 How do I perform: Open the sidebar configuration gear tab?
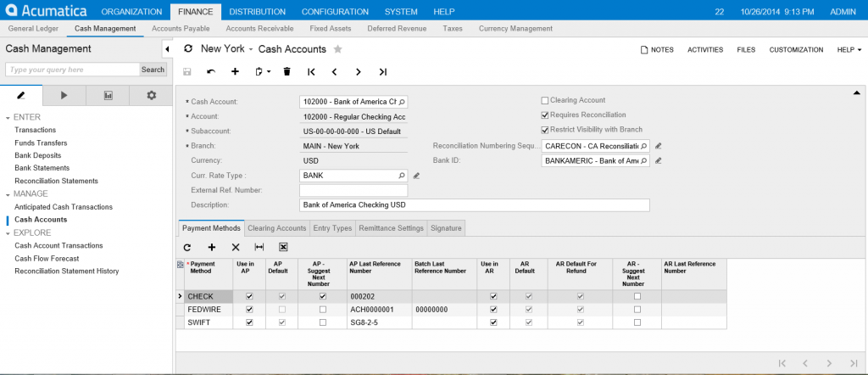pyautogui.click(x=151, y=95)
